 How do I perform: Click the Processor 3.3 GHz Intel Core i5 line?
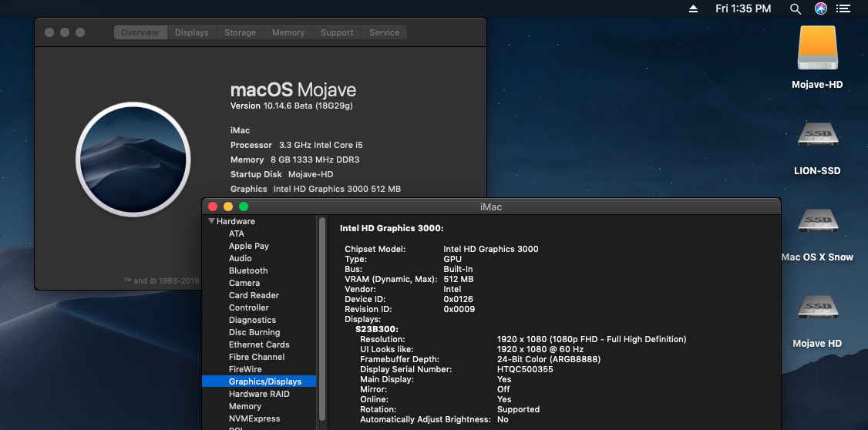297,145
